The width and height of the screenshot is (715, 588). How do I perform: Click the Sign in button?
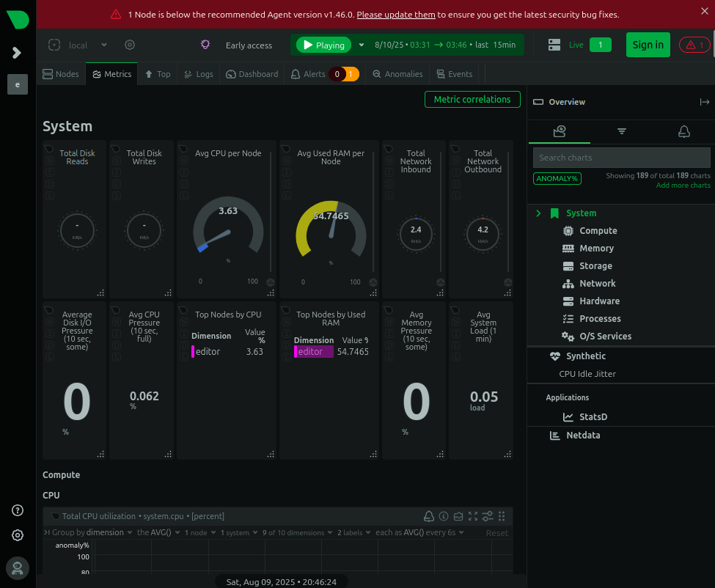[648, 45]
